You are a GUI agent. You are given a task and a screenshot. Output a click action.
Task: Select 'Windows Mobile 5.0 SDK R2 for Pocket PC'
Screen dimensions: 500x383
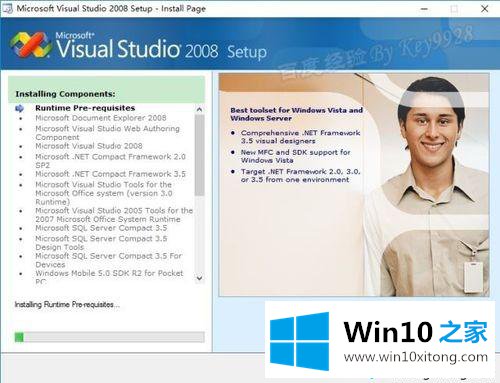pyautogui.click(x=109, y=277)
